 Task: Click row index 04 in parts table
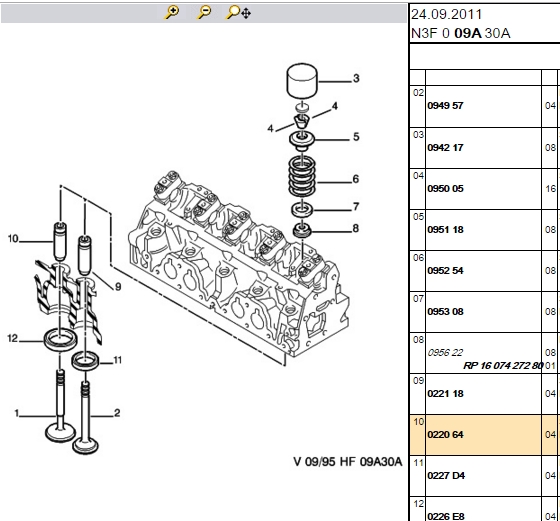[x=418, y=176]
